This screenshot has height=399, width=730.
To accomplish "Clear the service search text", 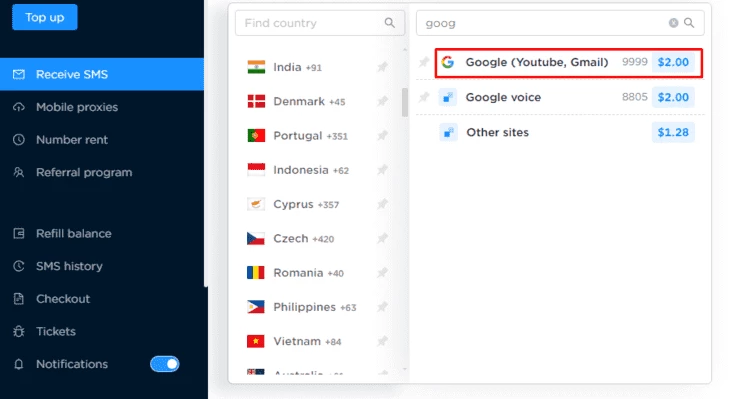I will (x=673, y=23).
